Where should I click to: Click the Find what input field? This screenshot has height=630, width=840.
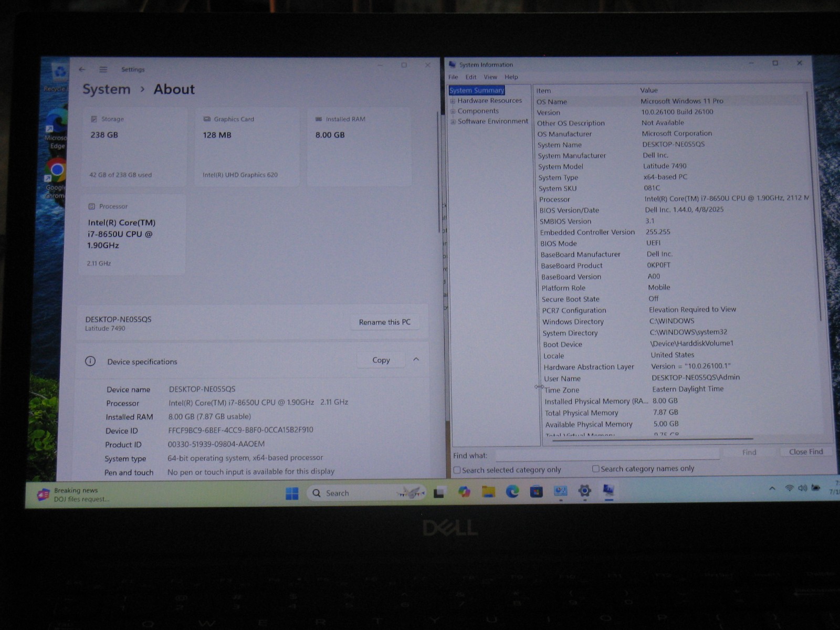pyautogui.click(x=607, y=454)
